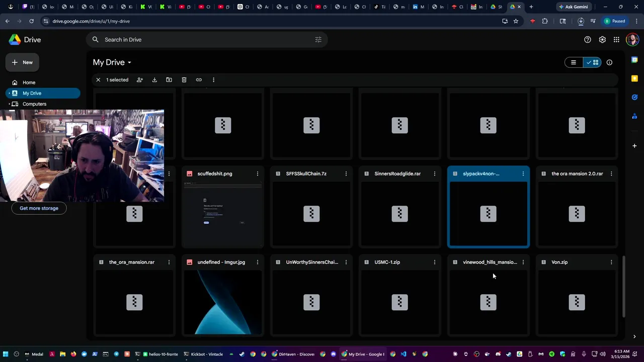
Task: Click the vertical scrollbar thumb
Action: pos(623,287)
